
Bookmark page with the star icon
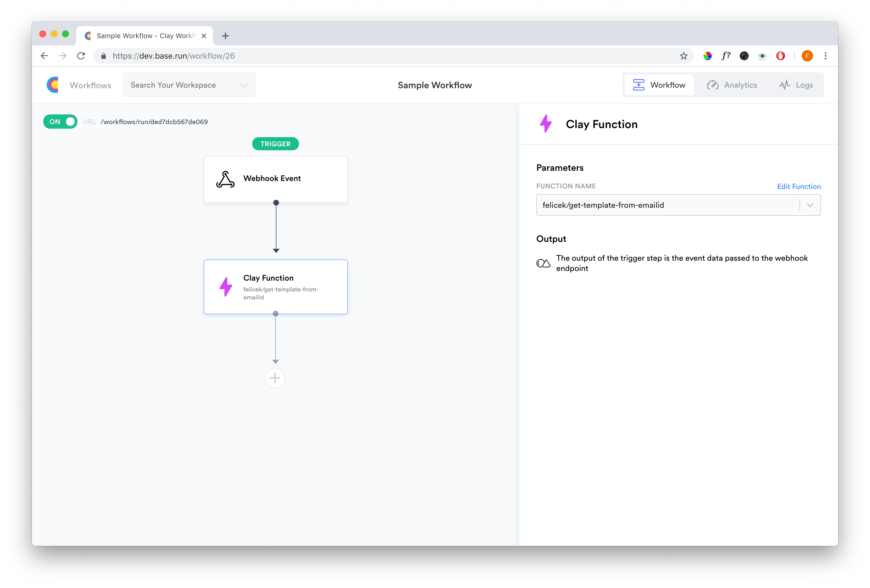point(684,56)
